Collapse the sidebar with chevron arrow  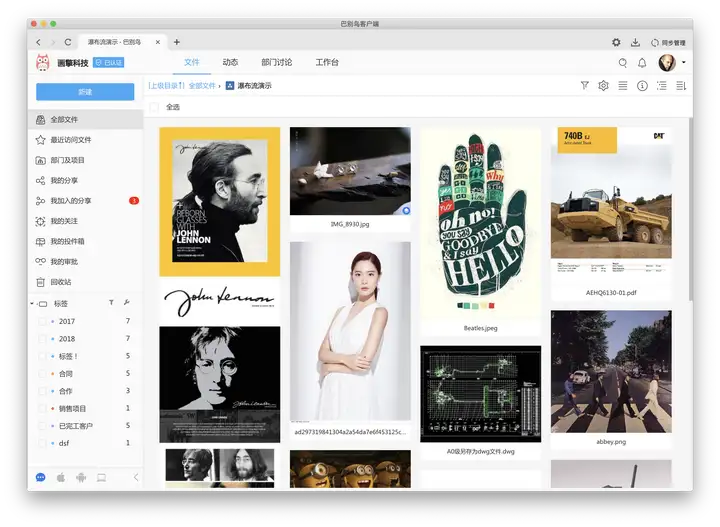[136, 477]
